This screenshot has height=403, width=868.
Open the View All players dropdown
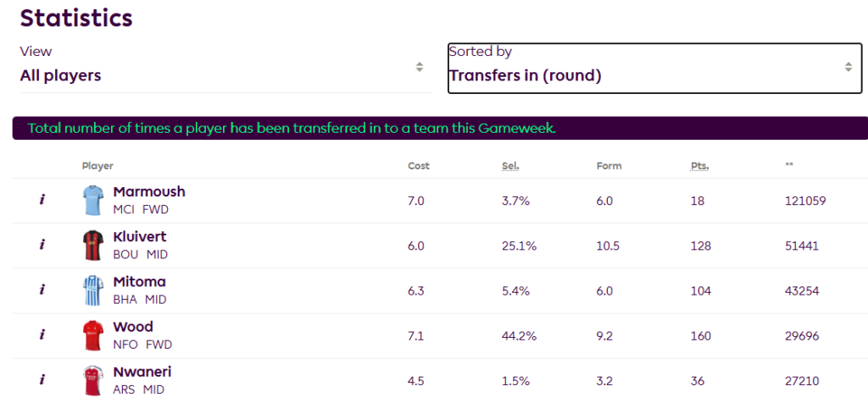225,68
